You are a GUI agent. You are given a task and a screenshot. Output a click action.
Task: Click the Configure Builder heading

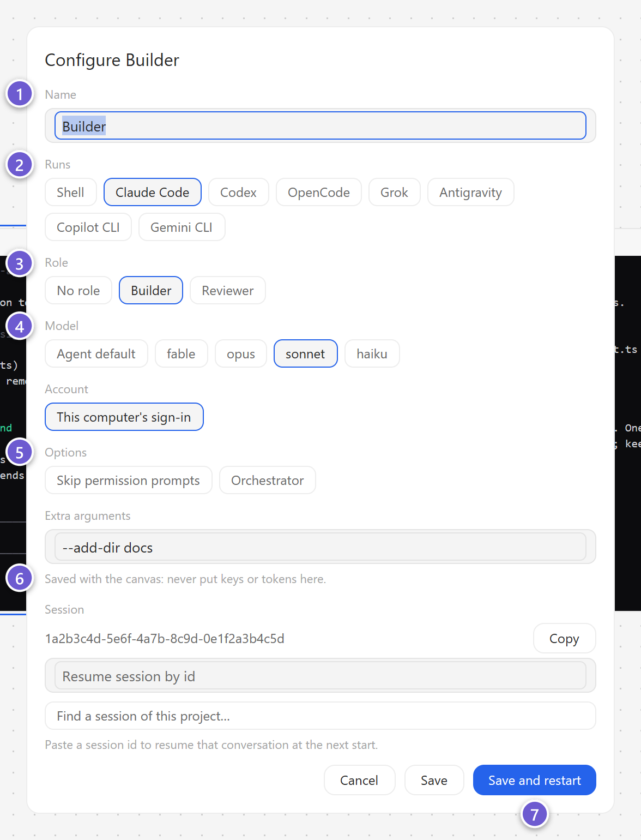point(112,60)
